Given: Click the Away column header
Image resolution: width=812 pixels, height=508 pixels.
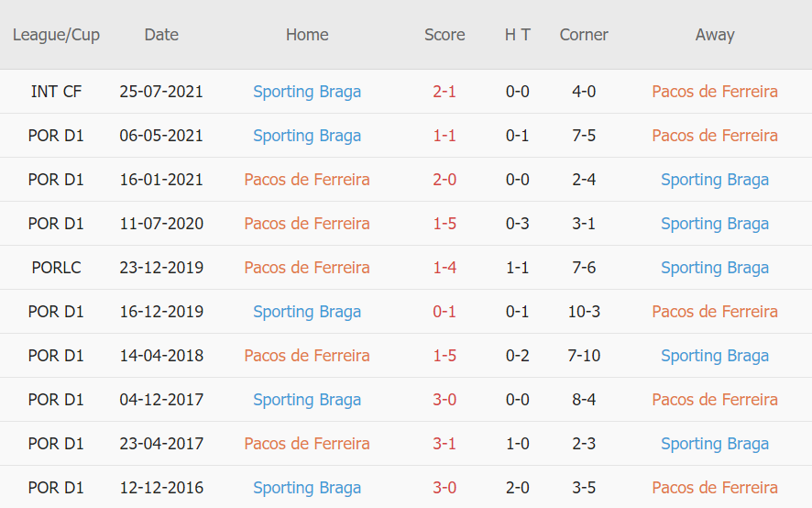Looking at the screenshot, I should (x=715, y=35).
